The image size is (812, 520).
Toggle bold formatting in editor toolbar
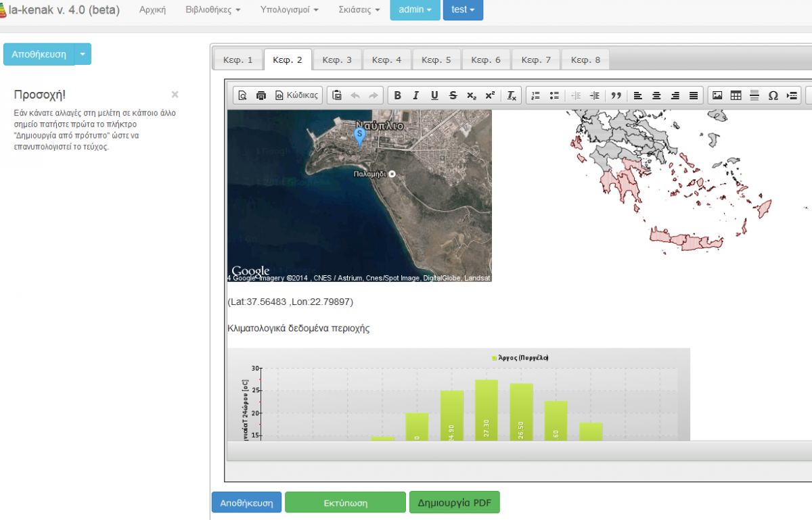coord(398,96)
